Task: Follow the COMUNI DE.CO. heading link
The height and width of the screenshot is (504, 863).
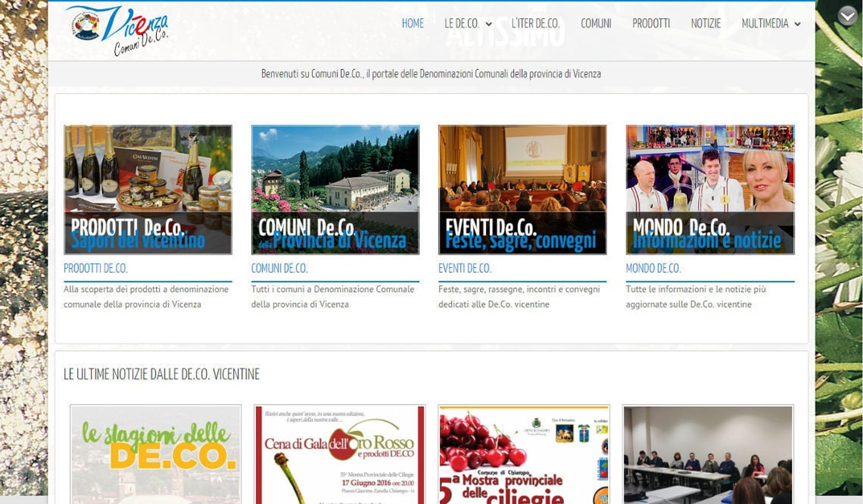Action: pyautogui.click(x=279, y=268)
